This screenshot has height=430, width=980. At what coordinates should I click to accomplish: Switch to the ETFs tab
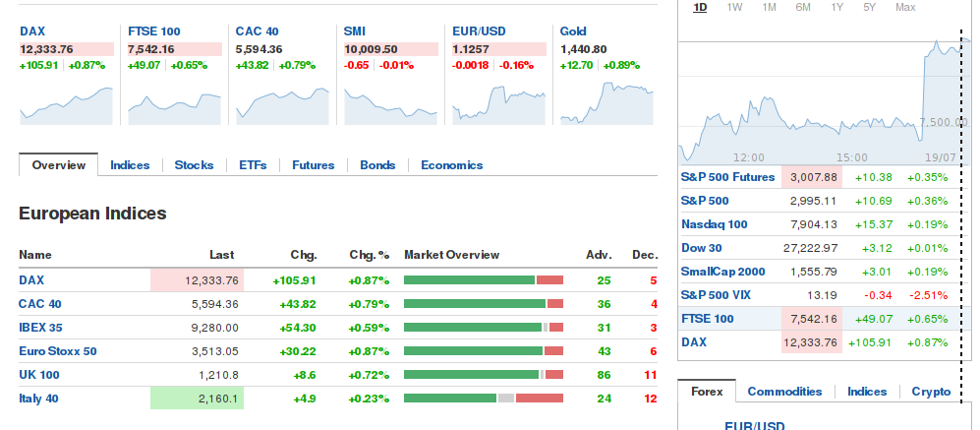[253, 165]
